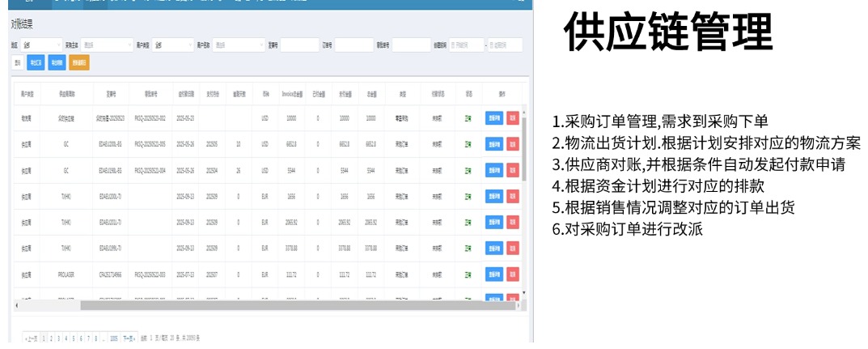Click the start date calendar field

(x=465, y=45)
